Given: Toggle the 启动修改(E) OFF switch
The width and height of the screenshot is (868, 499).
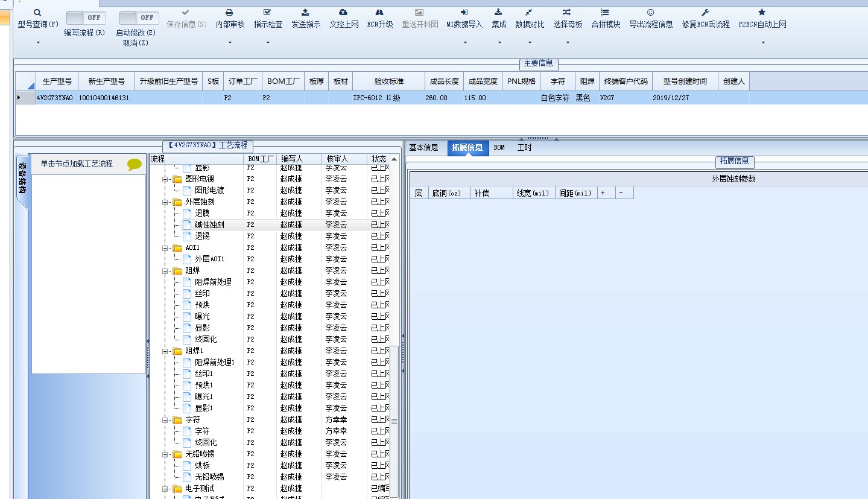Looking at the screenshot, I should (139, 18).
